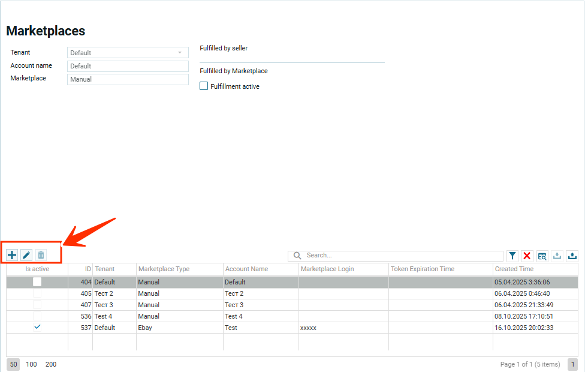
Task: Click the grid Search field
Action: [x=402, y=256]
